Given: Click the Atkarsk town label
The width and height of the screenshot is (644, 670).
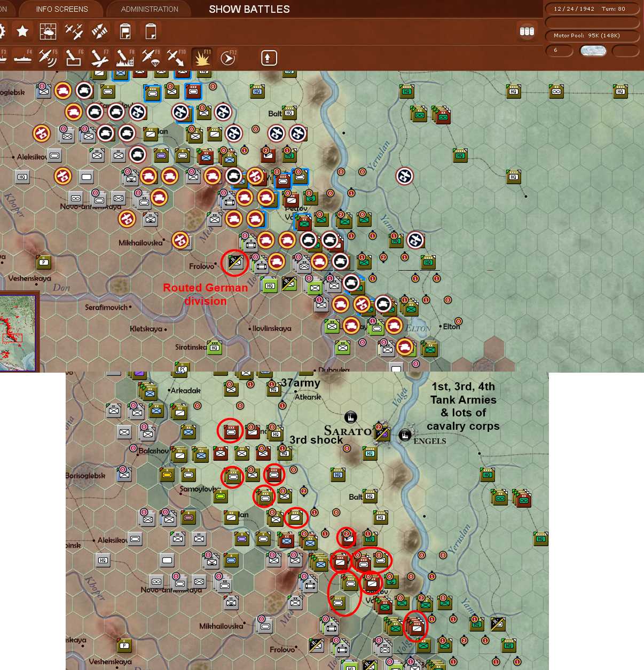Looking at the screenshot, I should pyautogui.click(x=308, y=397).
